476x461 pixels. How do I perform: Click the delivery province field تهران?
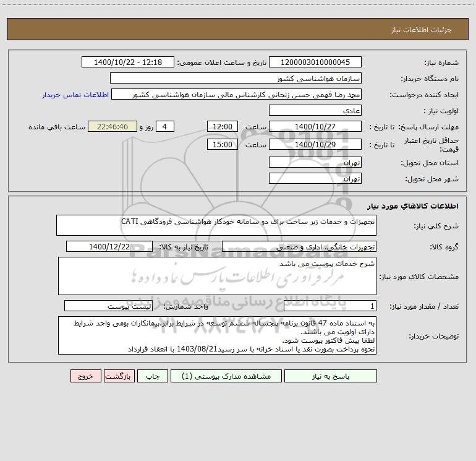(x=315, y=162)
